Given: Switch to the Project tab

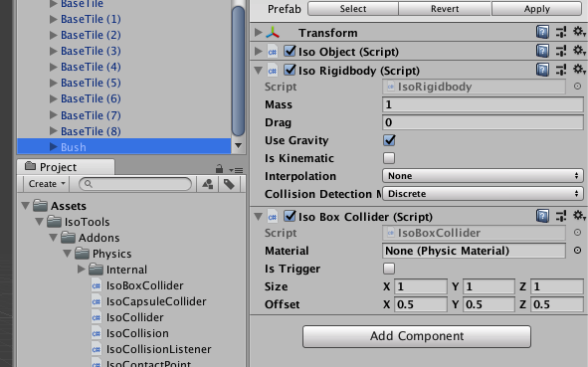Looking at the screenshot, I should point(66,167).
